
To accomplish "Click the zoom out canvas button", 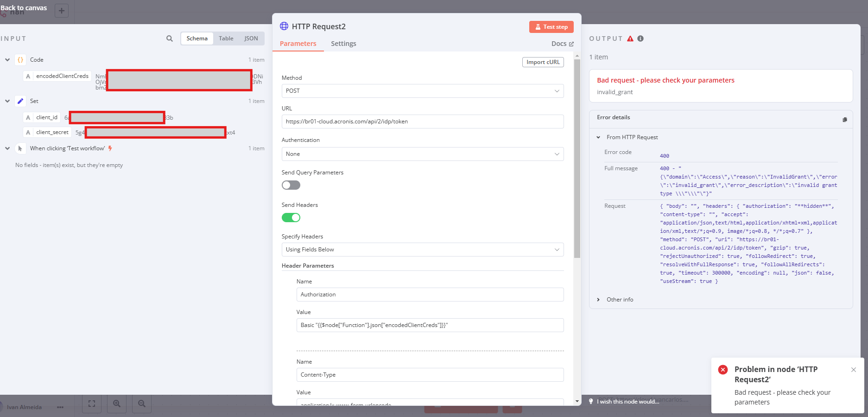I will (x=142, y=404).
